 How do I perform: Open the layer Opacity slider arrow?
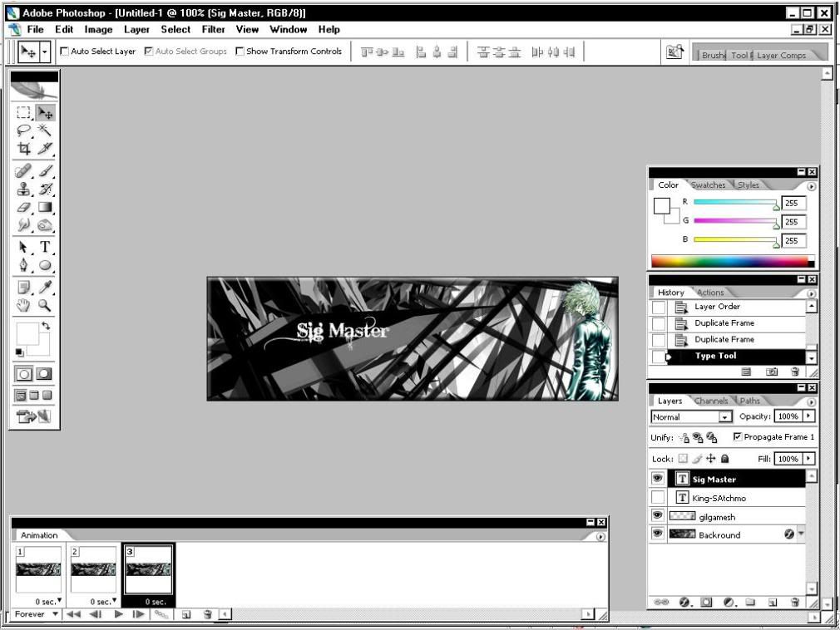click(x=808, y=416)
